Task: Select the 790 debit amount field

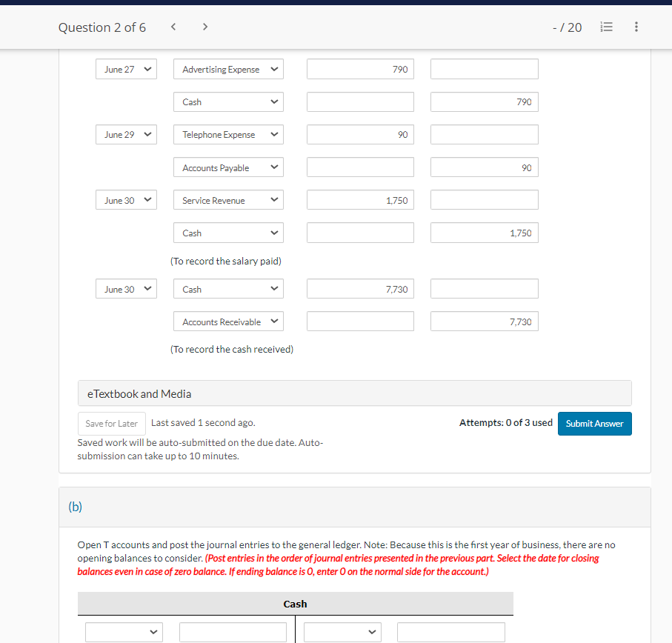Action: (x=360, y=68)
